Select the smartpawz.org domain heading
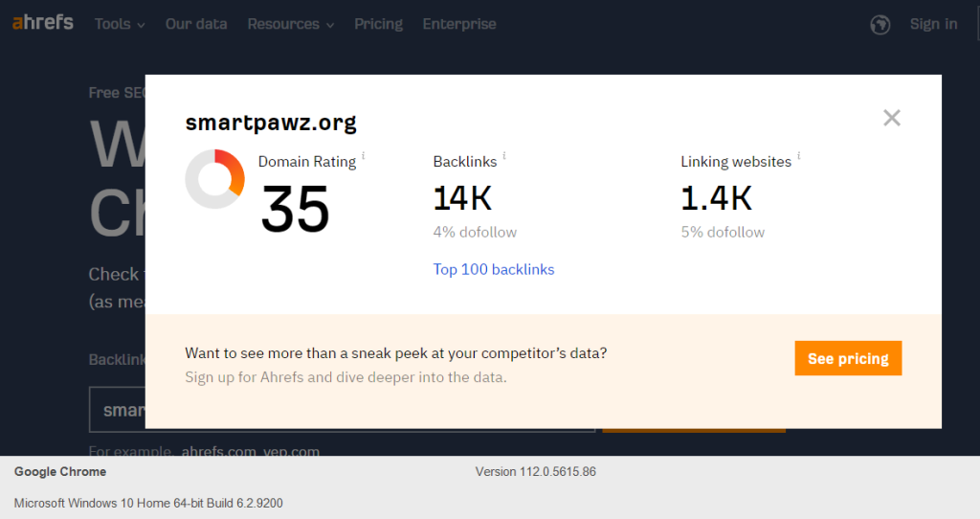This screenshot has height=519, width=980. pos(271,123)
